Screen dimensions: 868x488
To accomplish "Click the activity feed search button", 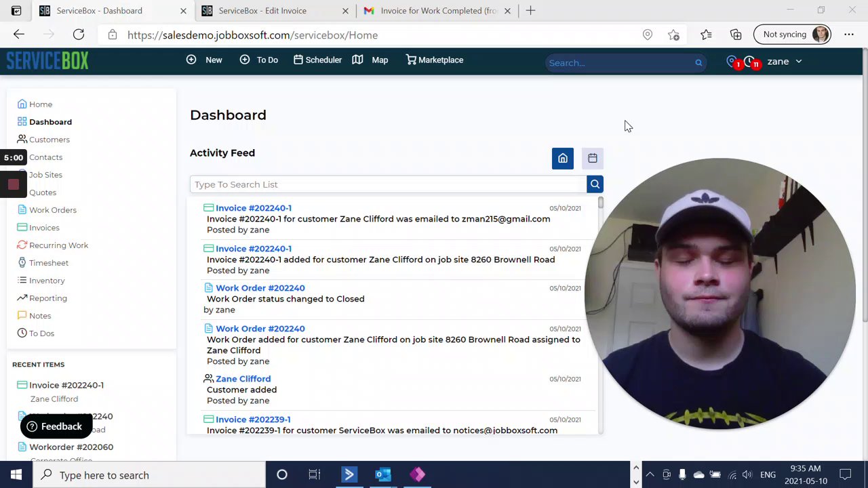I will (595, 184).
